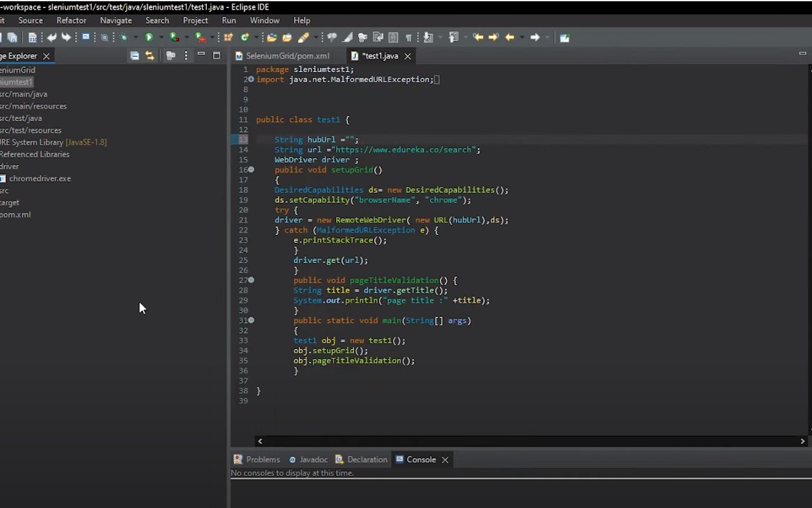Toggle Show Whitespace Characters pilcrow icon

click(x=408, y=38)
